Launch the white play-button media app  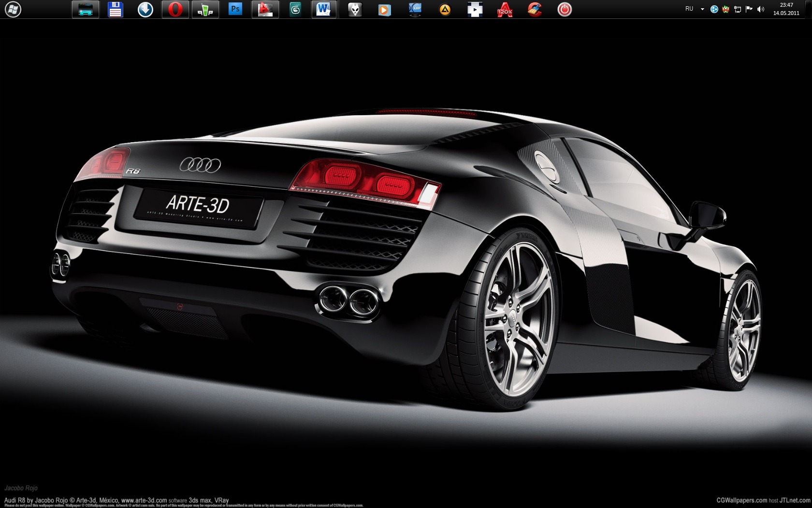(x=475, y=9)
